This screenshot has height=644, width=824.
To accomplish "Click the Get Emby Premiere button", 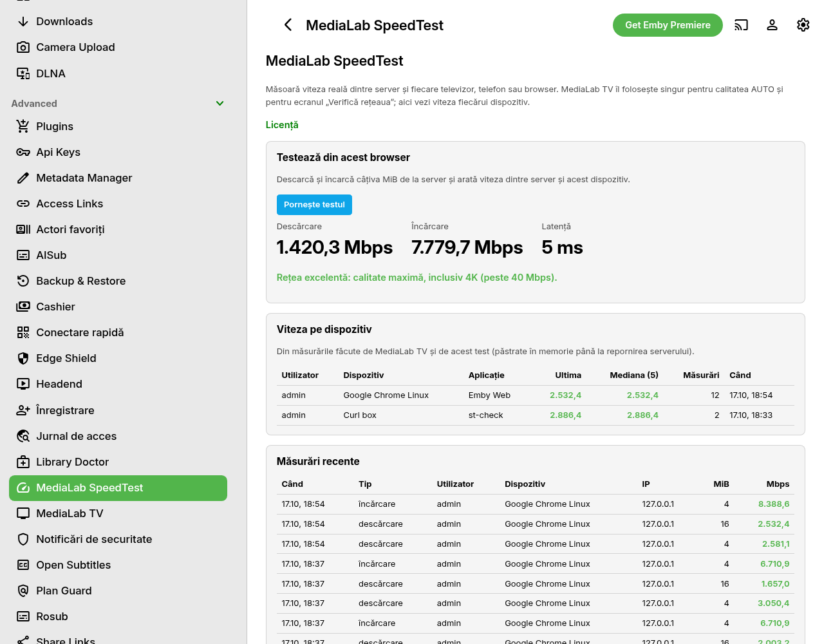I will (x=668, y=25).
